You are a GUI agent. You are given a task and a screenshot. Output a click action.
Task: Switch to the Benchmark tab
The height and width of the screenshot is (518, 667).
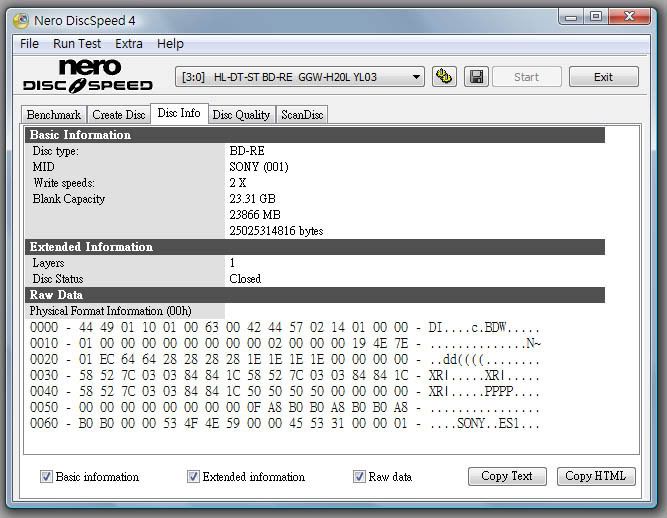tap(54, 115)
